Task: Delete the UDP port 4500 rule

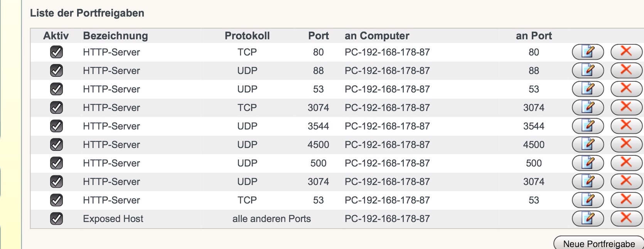Action: point(626,144)
